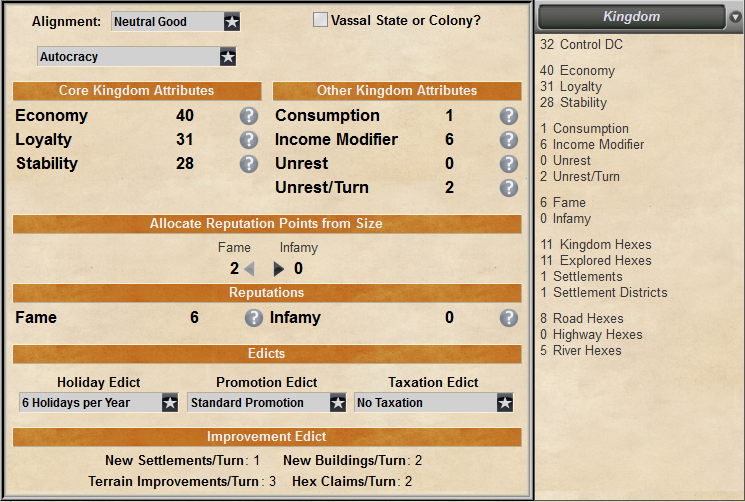
Task: Enable the Vassal State or Colony checkbox
Action: (320, 20)
